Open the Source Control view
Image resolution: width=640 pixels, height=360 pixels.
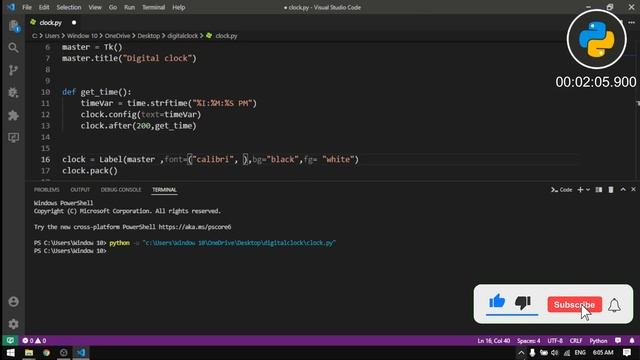13,70
